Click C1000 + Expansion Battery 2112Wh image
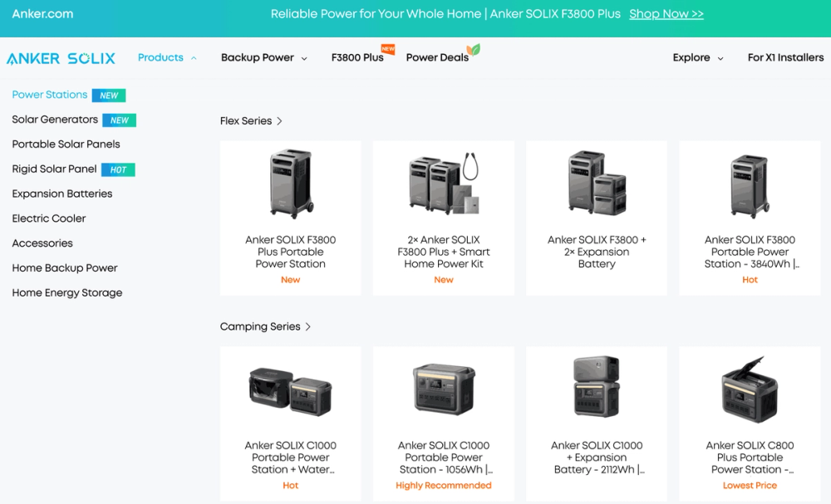Viewport: 831px width, 504px height. coord(597,386)
